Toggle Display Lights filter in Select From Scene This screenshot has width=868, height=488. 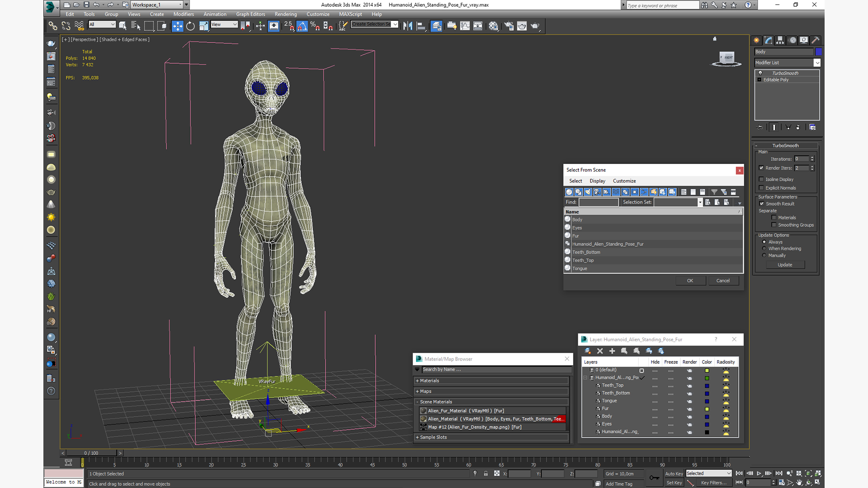pos(588,192)
